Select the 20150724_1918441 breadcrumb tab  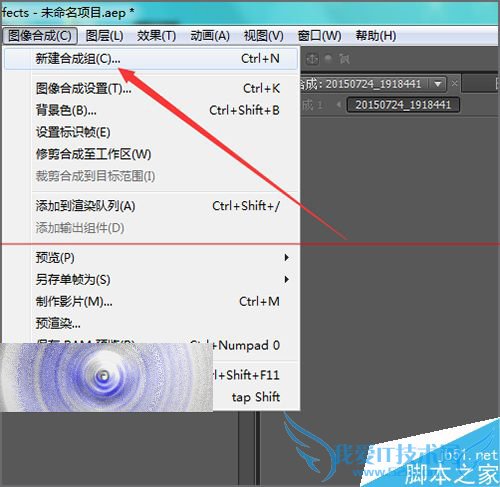[x=403, y=105]
